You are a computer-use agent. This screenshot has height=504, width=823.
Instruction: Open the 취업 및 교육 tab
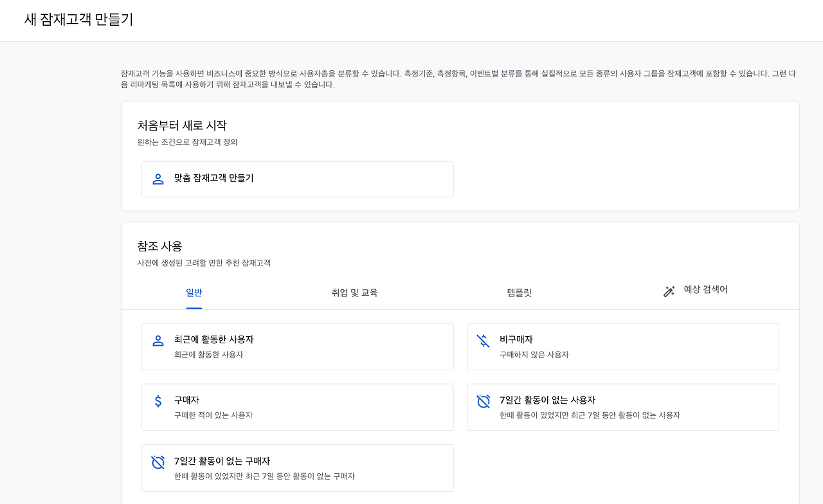[x=354, y=292]
